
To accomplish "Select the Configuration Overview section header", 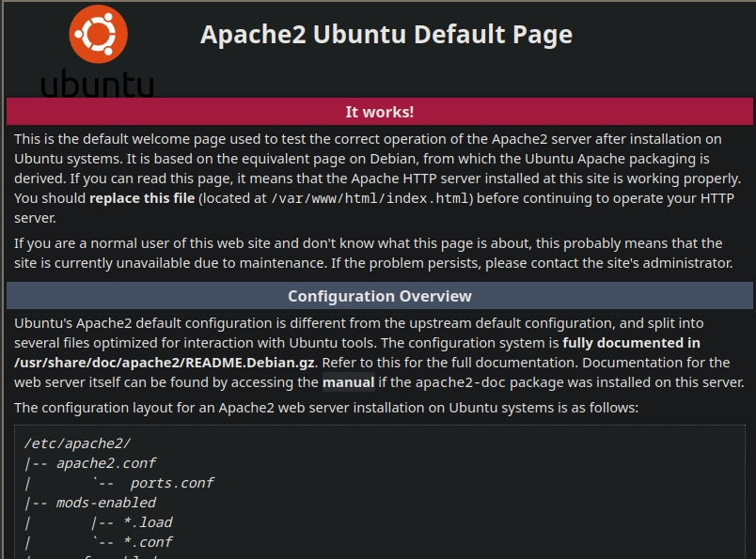I will [379, 296].
